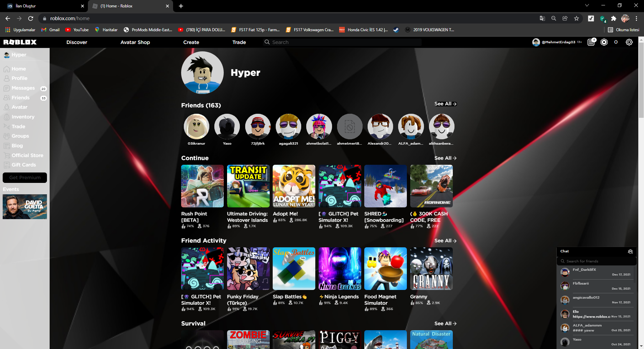This screenshot has width=644, height=349.
Task: Click the Get Premium button
Action: point(25,178)
